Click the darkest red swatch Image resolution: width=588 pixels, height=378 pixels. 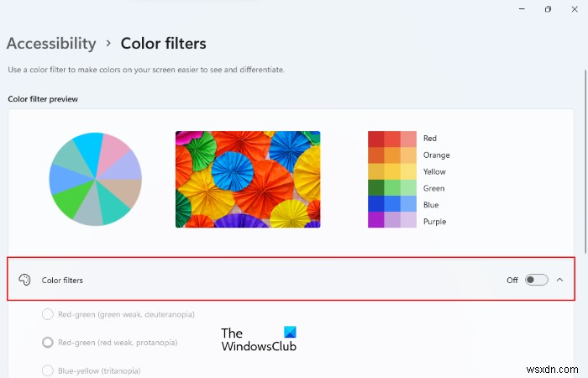coord(375,139)
